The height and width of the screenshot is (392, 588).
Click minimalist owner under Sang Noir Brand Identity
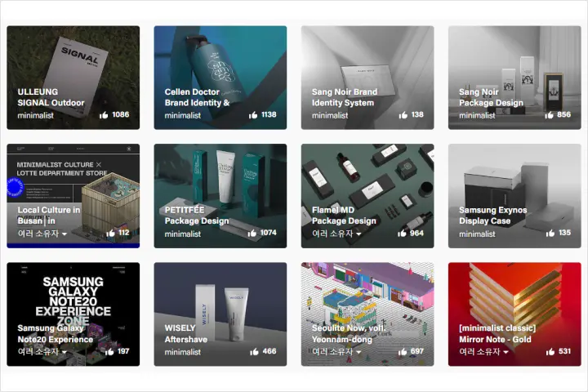point(330,115)
